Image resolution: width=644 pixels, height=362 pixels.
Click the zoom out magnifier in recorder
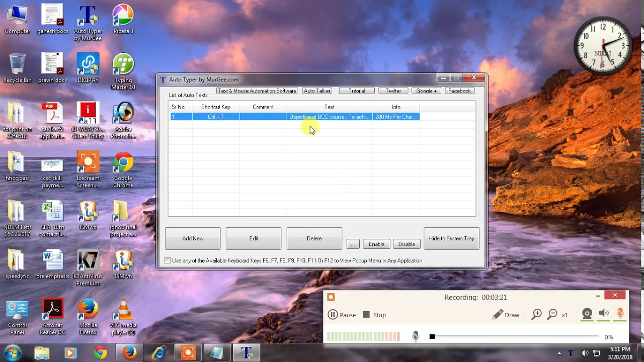pyautogui.click(x=552, y=315)
